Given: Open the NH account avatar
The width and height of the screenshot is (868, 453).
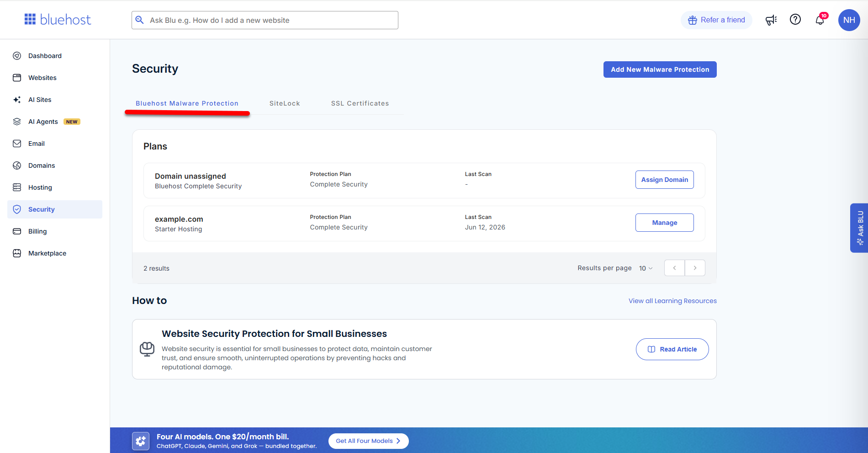Looking at the screenshot, I should [849, 20].
